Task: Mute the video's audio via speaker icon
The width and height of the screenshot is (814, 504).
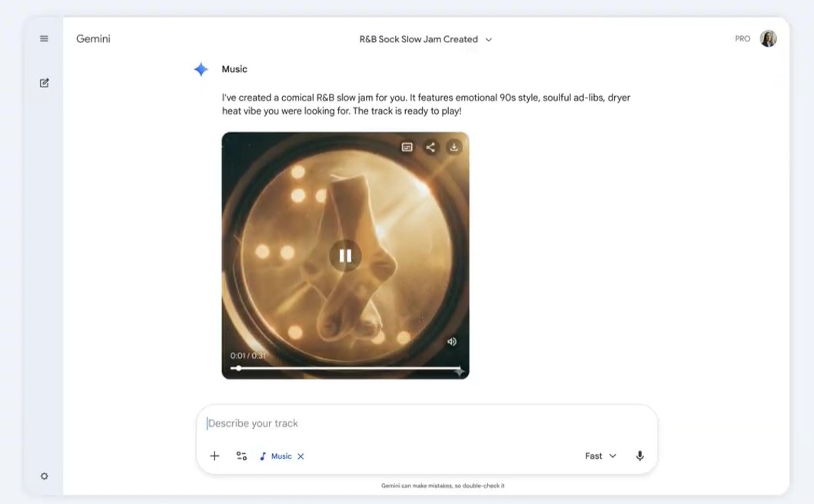Action: pyautogui.click(x=453, y=342)
